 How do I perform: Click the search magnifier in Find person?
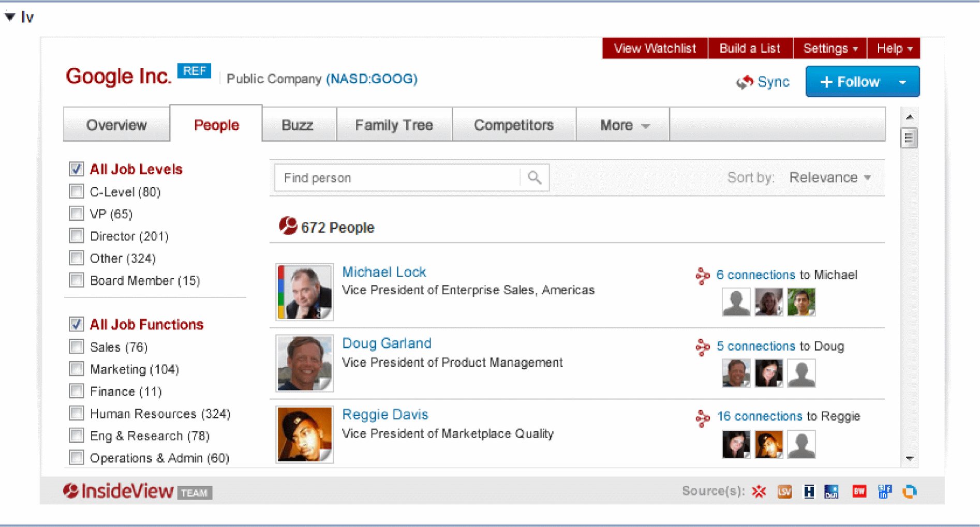[534, 178]
